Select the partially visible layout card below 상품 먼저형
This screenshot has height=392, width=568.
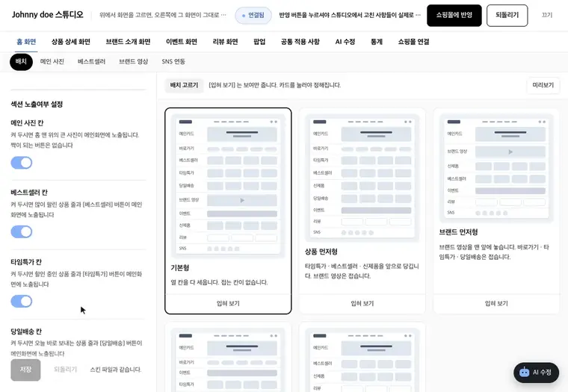tap(362, 358)
